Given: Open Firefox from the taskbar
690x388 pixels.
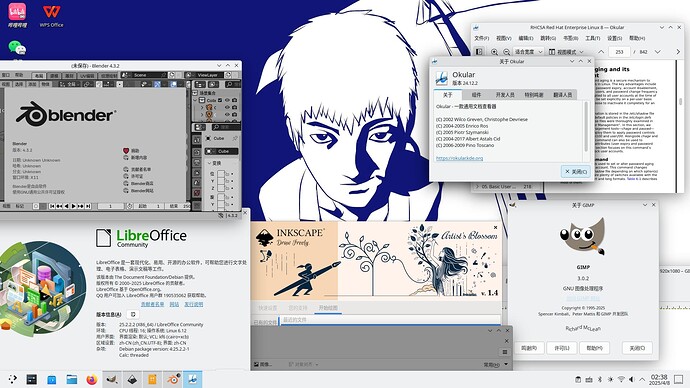Looking at the screenshot, I should click(x=92, y=379).
